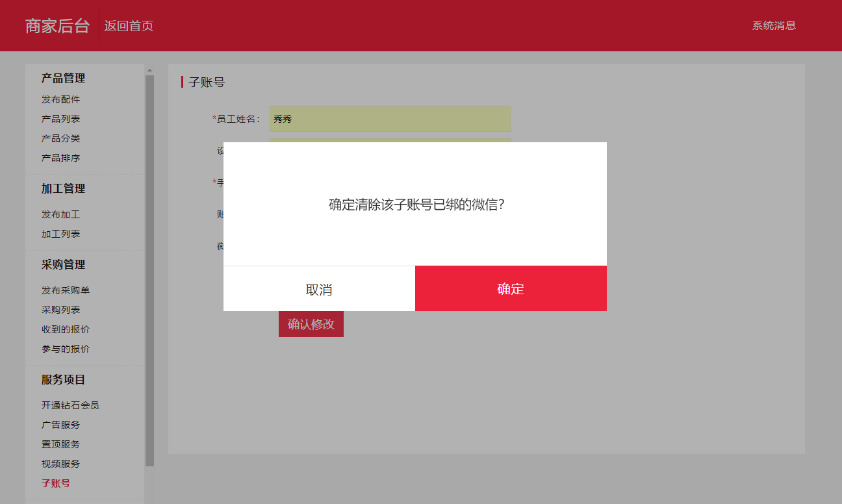Open 产品排序 menu entry
The image size is (842, 504).
tap(61, 158)
